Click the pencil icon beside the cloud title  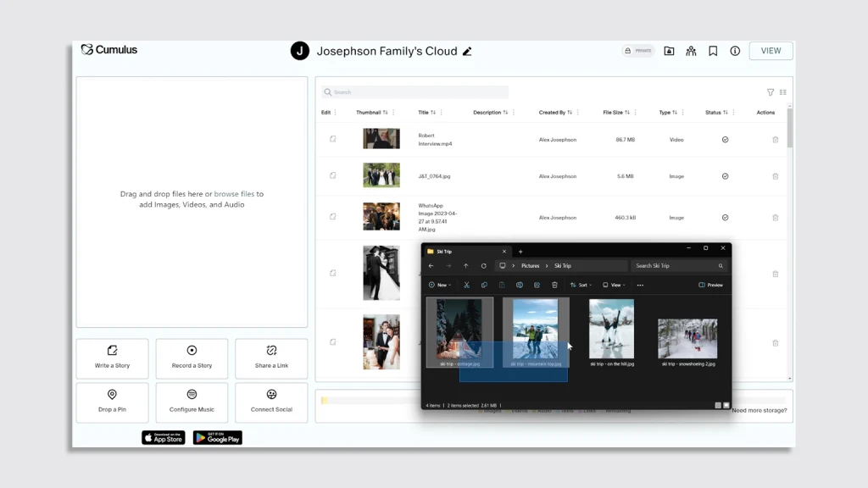pos(467,51)
